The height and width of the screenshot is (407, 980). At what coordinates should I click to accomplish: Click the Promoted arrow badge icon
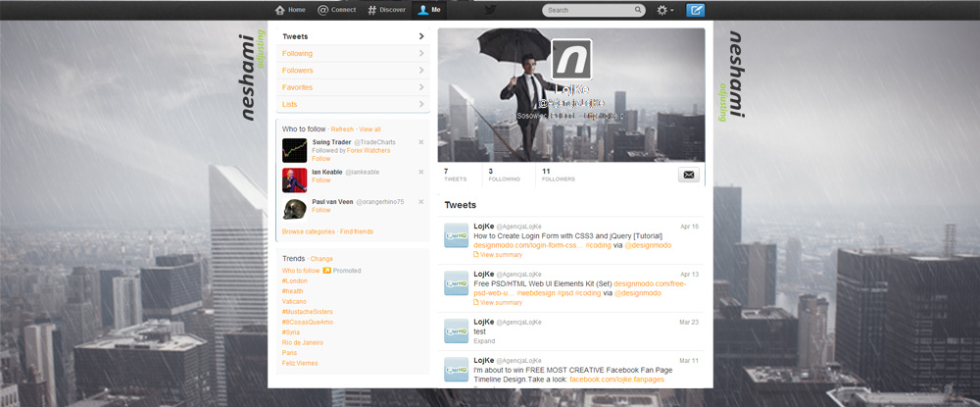(x=326, y=271)
